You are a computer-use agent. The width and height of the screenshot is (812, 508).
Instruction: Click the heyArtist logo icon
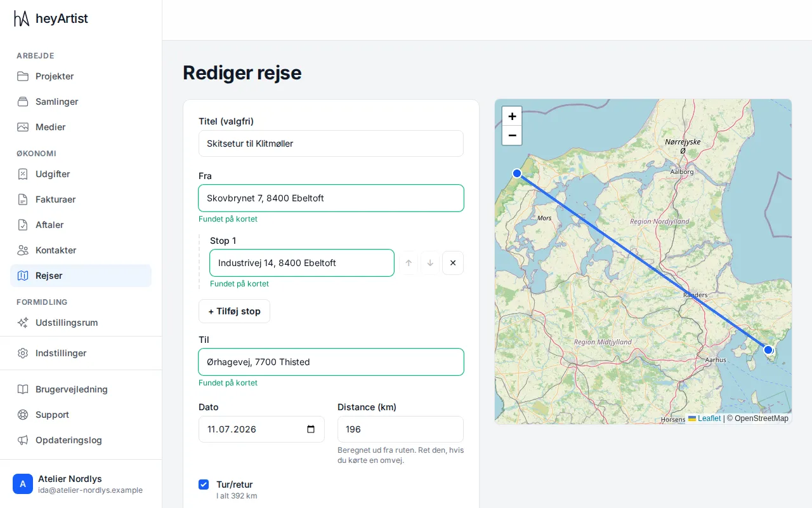tap(22, 19)
